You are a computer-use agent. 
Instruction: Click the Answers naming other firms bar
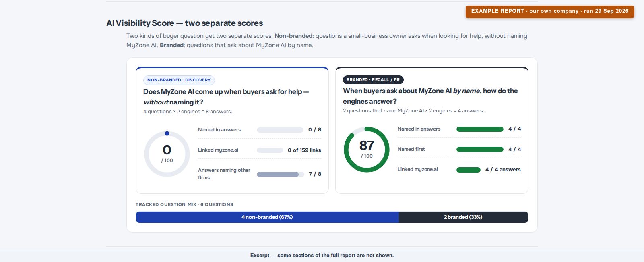click(280, 174)
